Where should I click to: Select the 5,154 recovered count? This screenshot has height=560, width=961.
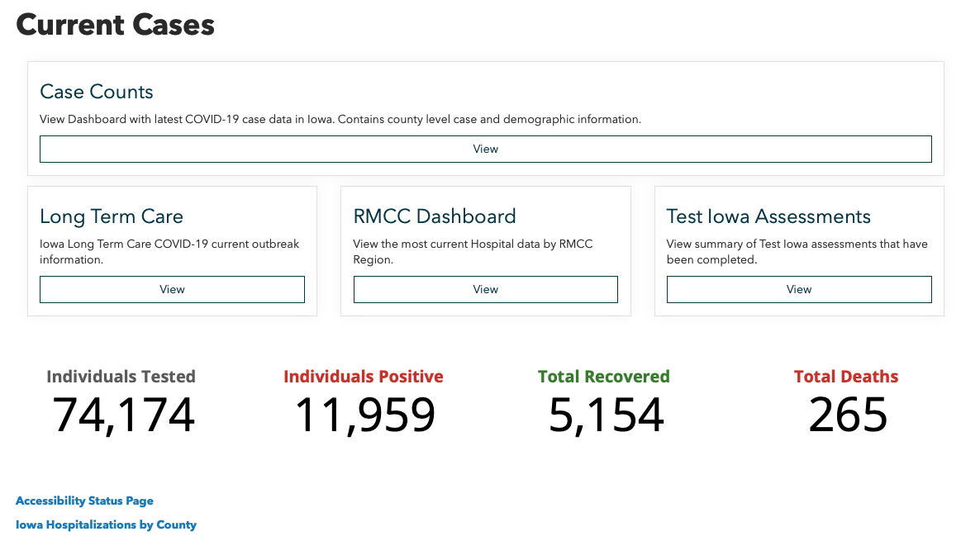(607, 415)
